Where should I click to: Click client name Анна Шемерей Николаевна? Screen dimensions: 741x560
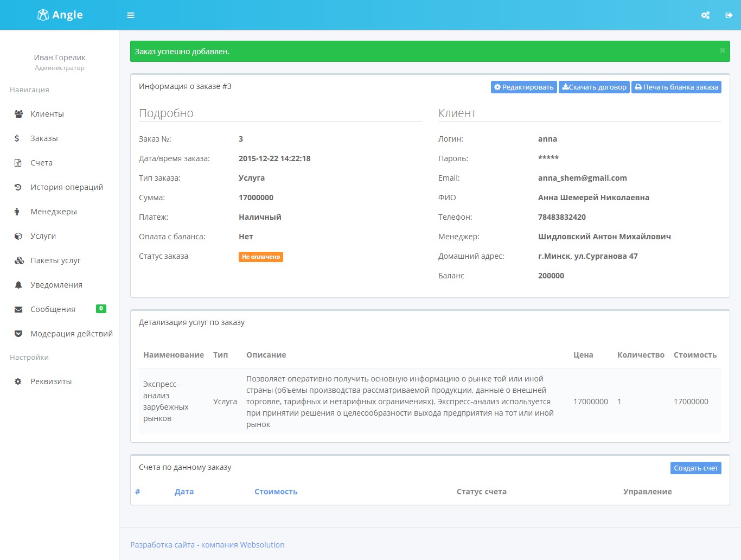tap(593, 198)
